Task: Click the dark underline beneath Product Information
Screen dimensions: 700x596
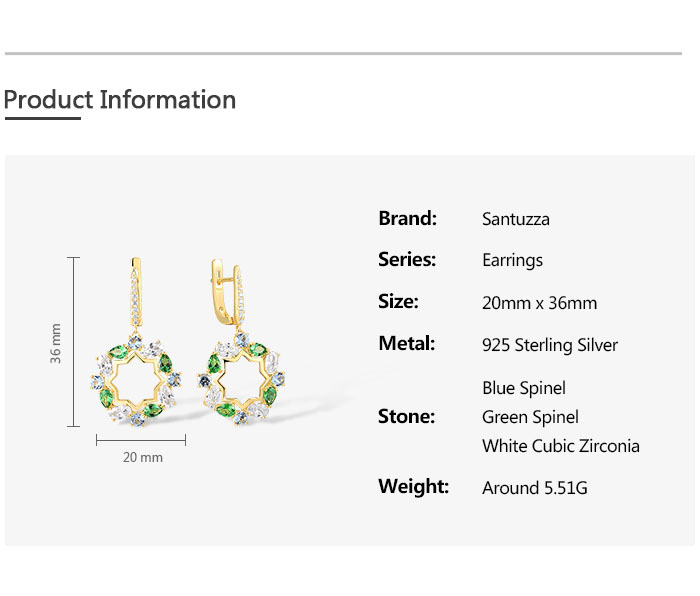Action: pos(42,118)
